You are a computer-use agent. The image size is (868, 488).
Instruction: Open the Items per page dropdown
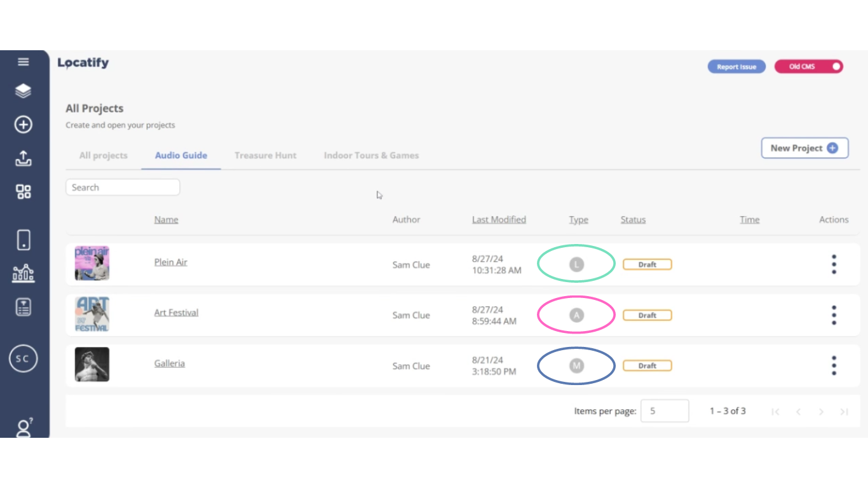(x=665, y=411)
